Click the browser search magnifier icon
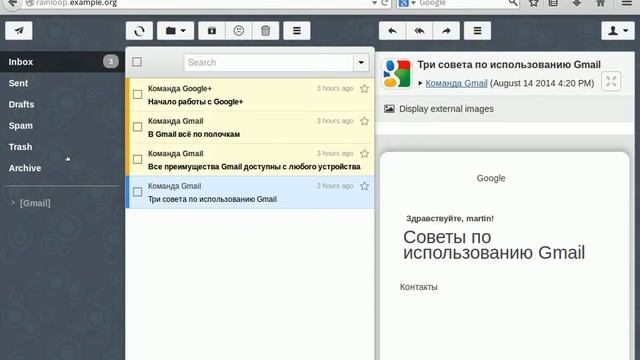This screenshot has width=640, height=360. (x=513, y=3)
